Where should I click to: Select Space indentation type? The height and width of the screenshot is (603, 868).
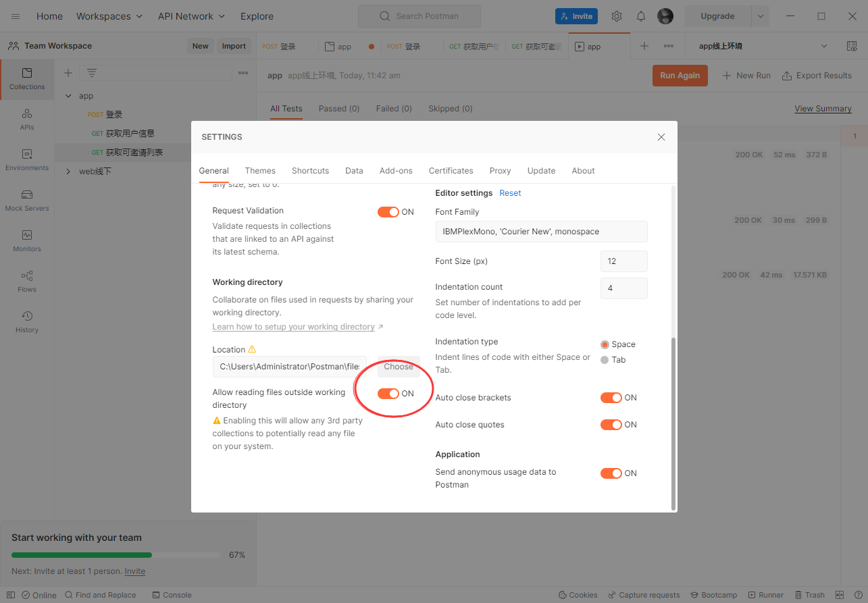(x=605, y=344)
